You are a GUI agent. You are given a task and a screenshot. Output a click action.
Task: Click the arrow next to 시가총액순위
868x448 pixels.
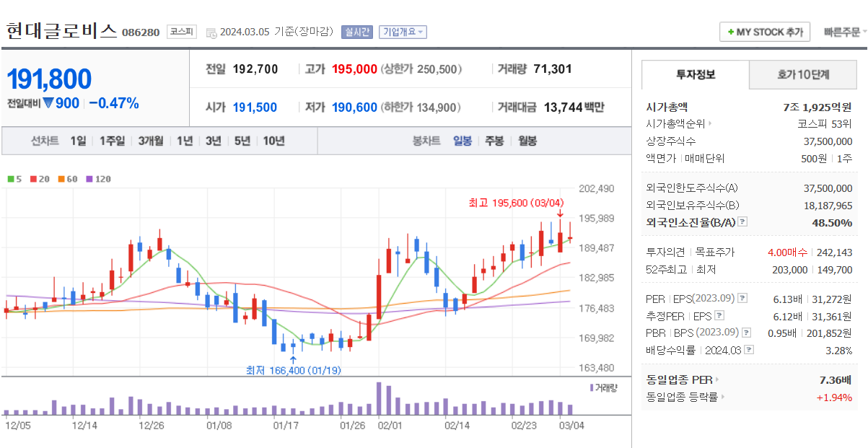(x=710, y=124)
